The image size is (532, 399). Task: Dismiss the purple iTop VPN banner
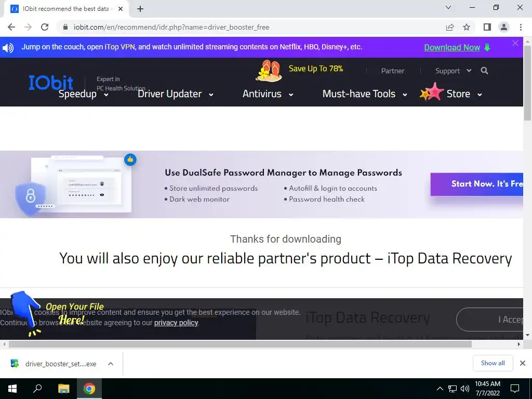(x=515, y=43)
